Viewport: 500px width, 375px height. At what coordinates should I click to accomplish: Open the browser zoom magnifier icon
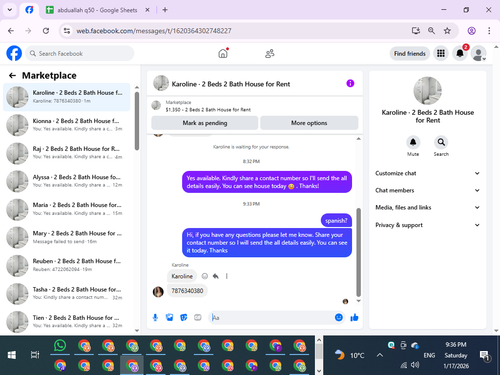click(x=431, y=31)
